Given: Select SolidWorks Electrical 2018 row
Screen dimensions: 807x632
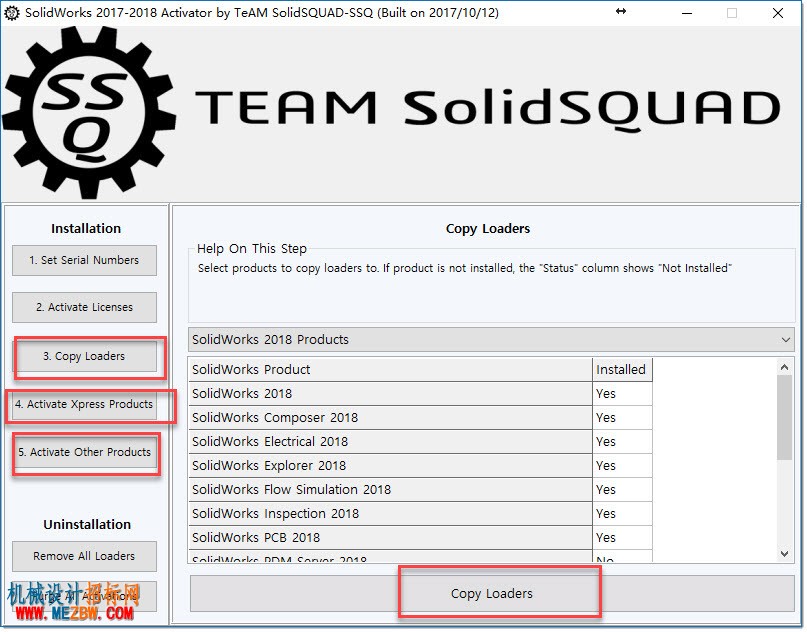Looking at the screenshot, I should pos(420,442).
